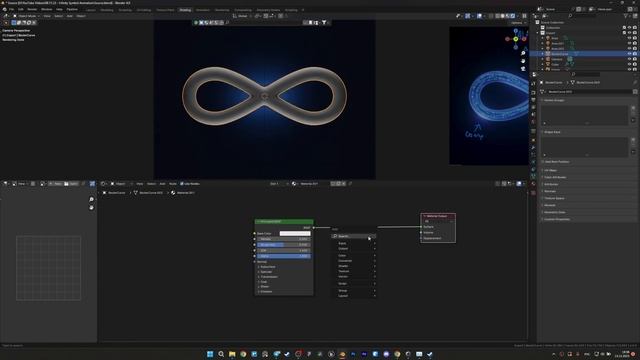Expand Transmission section on Principled BSDF
640x360 pixels.
269,277
